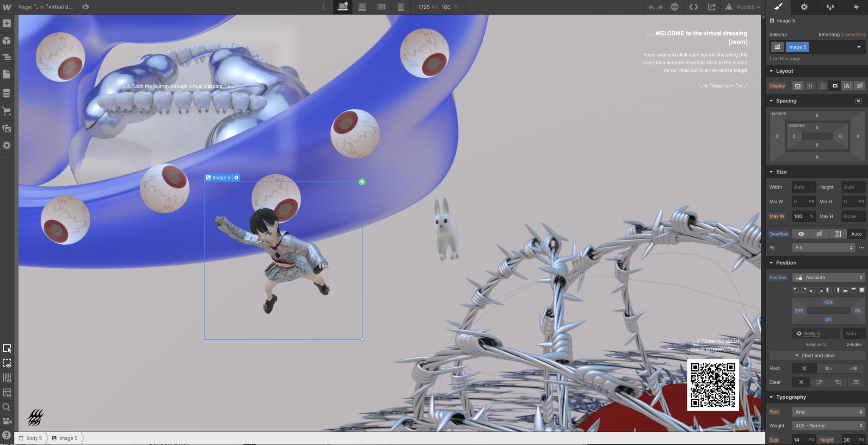
Task: Open the selector dropdown arrow
Action: point(859,47)
